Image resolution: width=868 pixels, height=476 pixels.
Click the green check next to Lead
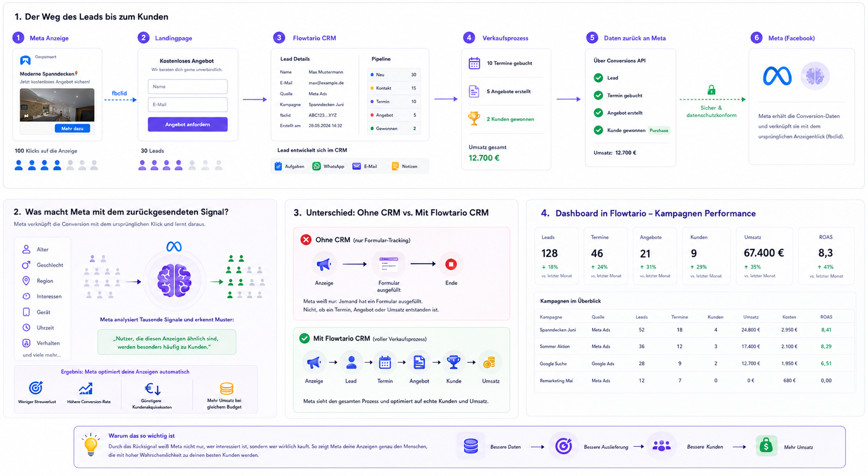pyautogui.click(x=598, y=78)
